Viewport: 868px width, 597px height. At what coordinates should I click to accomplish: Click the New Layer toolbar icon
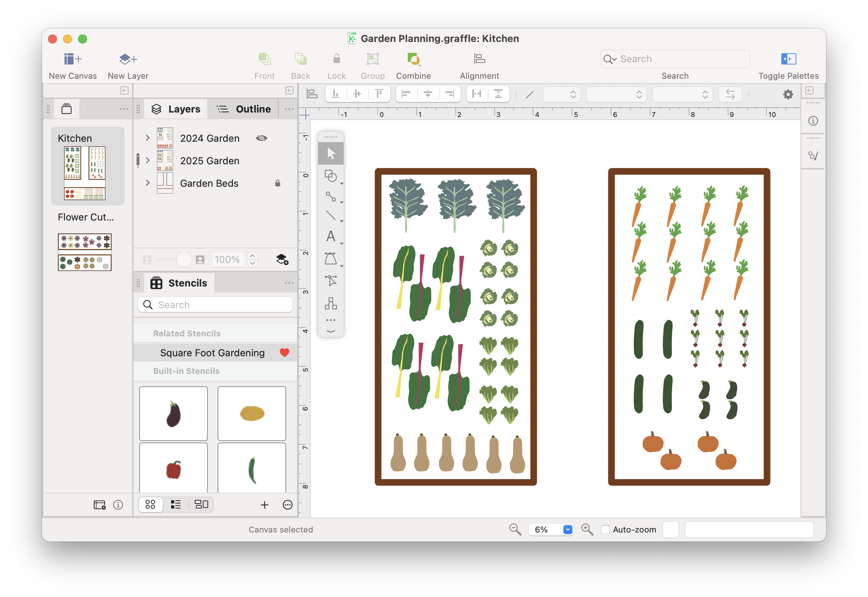(x=128, y=59)
